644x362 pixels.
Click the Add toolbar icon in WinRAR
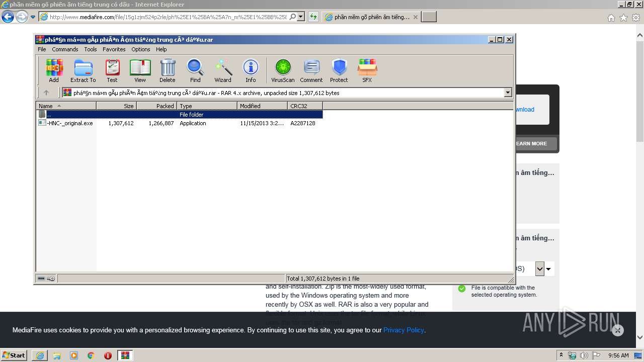coord(54,70)
